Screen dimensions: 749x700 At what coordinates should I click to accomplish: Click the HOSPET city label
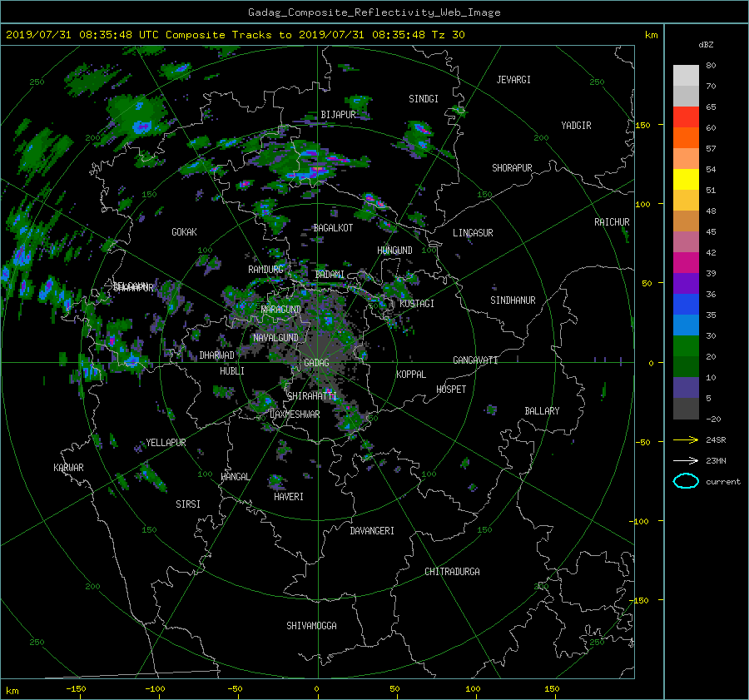(x=451, y=390)
